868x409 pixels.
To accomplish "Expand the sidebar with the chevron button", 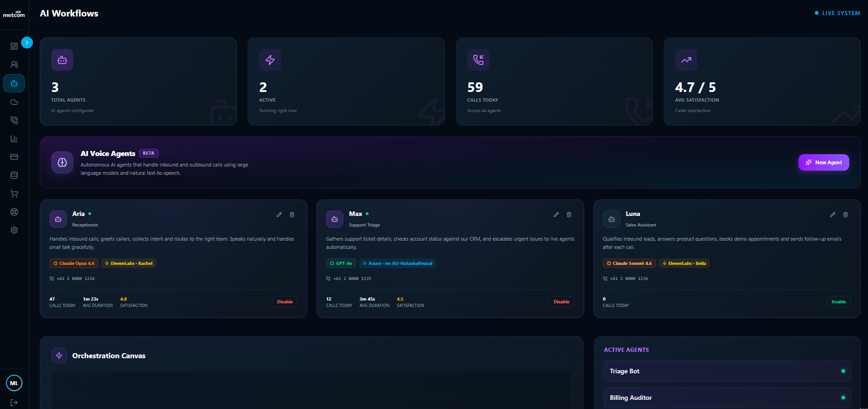I will pos(27,43).
